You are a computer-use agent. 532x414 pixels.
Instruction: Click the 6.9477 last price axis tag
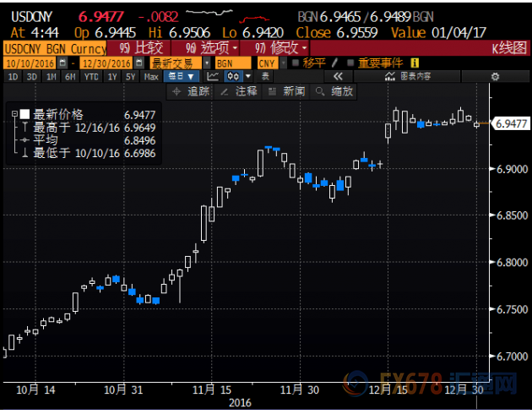[x=511, y=123]
